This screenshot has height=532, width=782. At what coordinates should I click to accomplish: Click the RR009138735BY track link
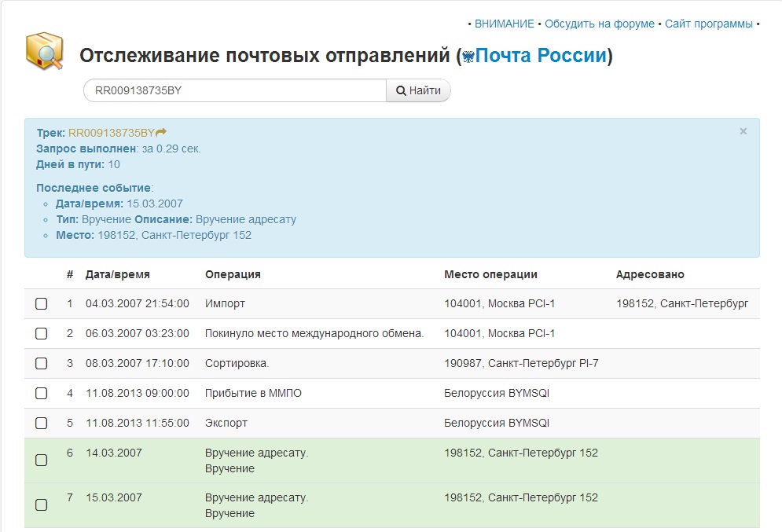point(112,133)
